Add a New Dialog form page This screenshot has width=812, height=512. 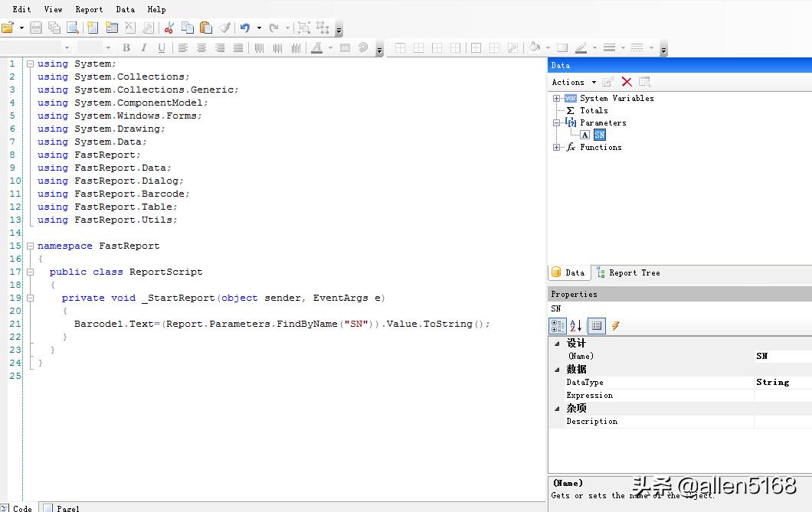pos(111,28)
